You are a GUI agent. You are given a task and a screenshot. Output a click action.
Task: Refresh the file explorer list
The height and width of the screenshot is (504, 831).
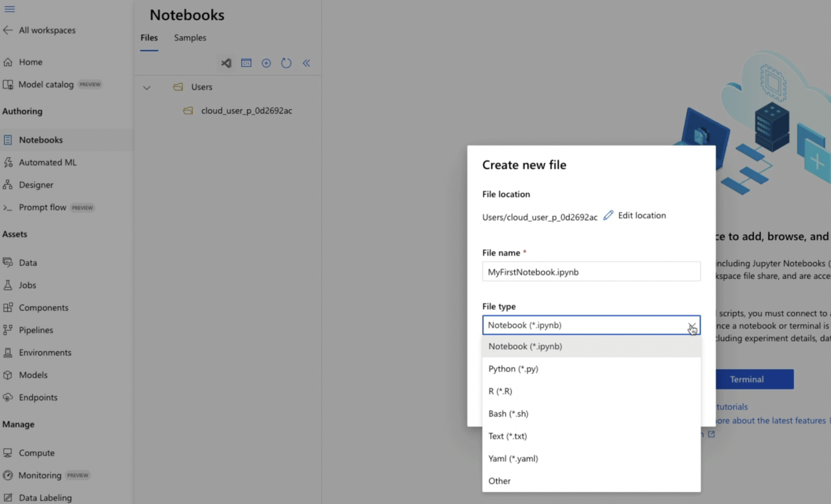coord(286,63)
